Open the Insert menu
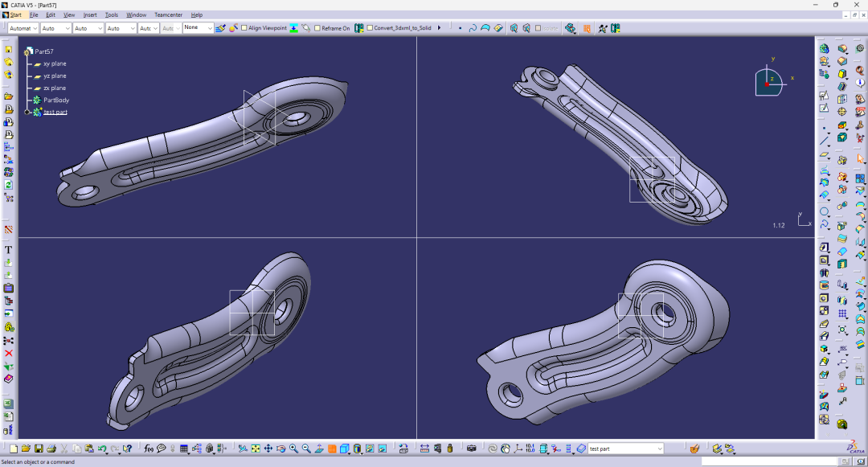Screen dimensions: 868x467 tap(90, 14)
